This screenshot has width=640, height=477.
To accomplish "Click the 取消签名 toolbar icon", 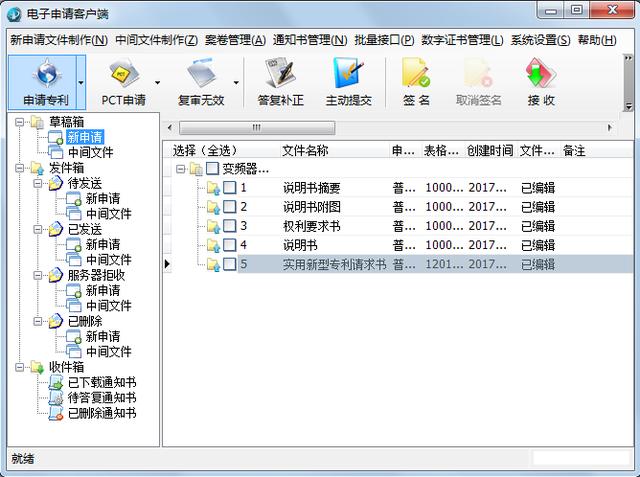I will (478, 74).
